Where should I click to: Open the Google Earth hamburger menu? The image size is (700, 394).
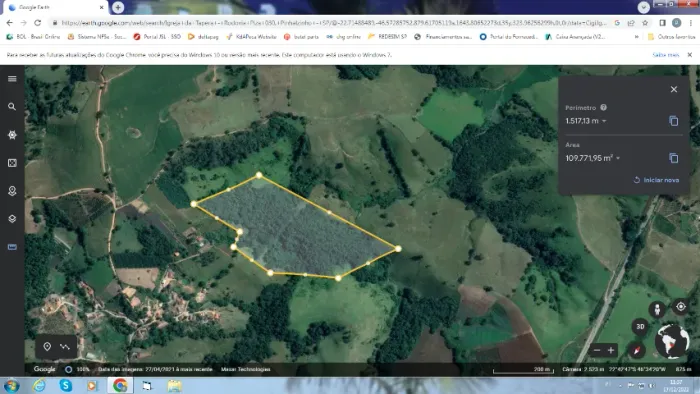[x=12, y=79]
